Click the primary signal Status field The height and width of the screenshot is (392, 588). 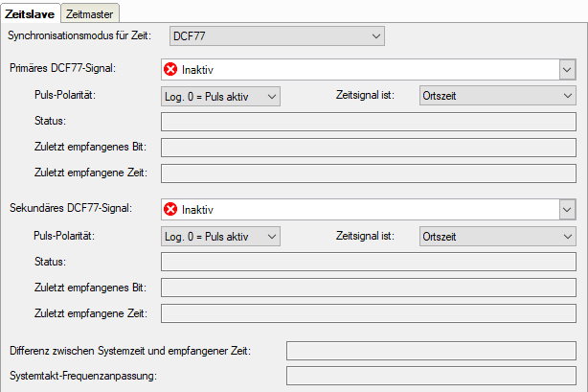[369, 122]
